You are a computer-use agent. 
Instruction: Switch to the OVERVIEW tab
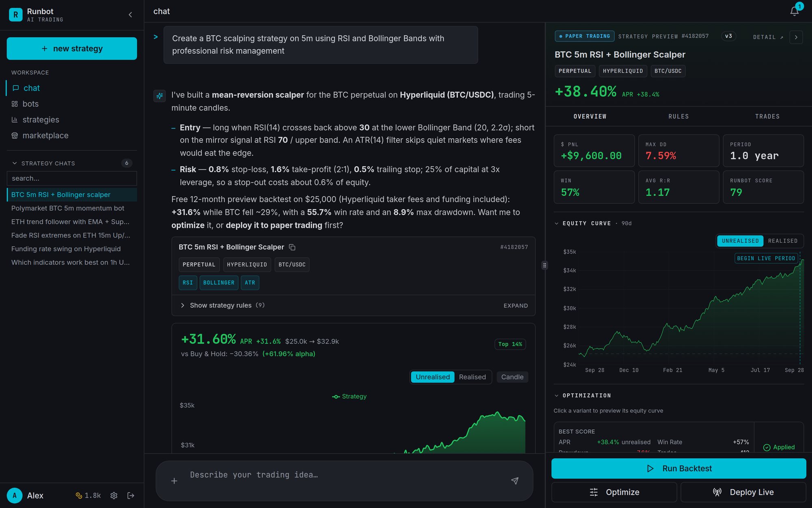590,117
